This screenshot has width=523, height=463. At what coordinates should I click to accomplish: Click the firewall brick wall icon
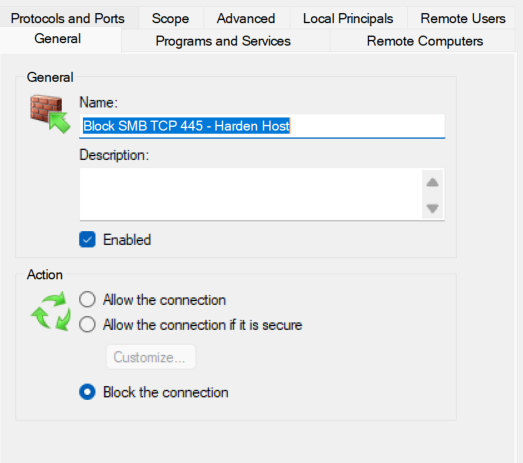50,113
